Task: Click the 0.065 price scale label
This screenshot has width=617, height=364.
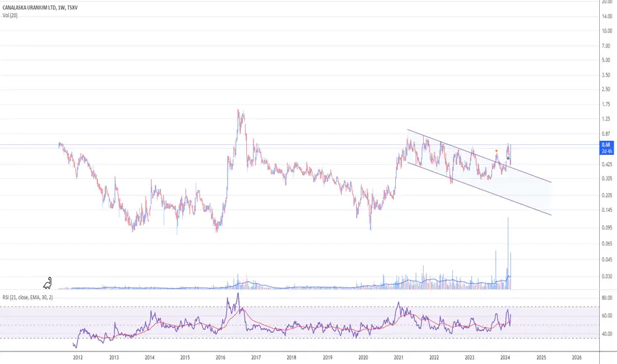Action: pos(607,244)
